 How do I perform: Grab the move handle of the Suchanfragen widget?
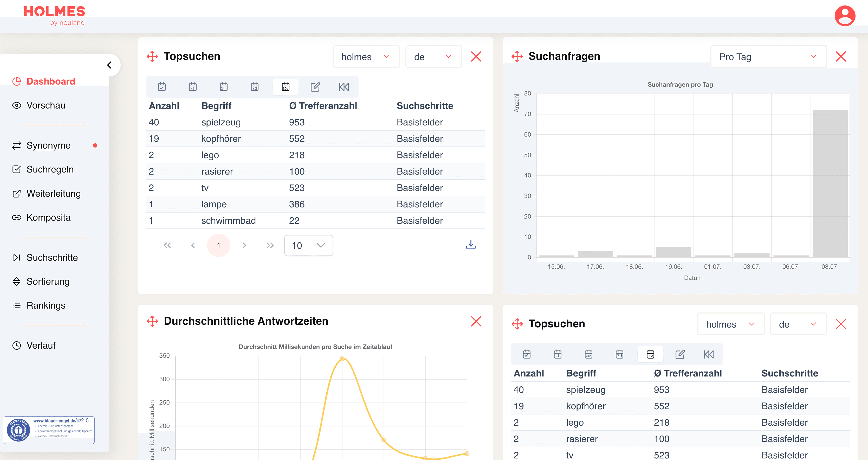[x=517, y=56]
